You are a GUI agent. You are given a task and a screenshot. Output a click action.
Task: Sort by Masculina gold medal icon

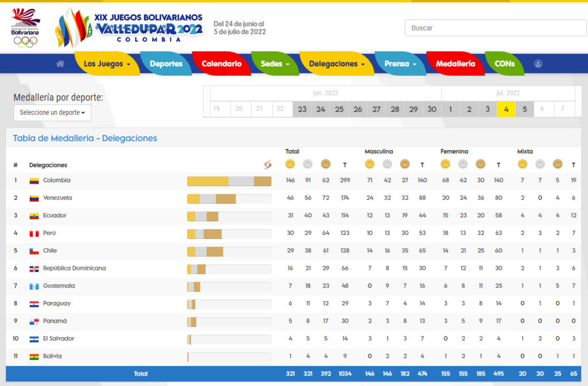coord(369,164)
